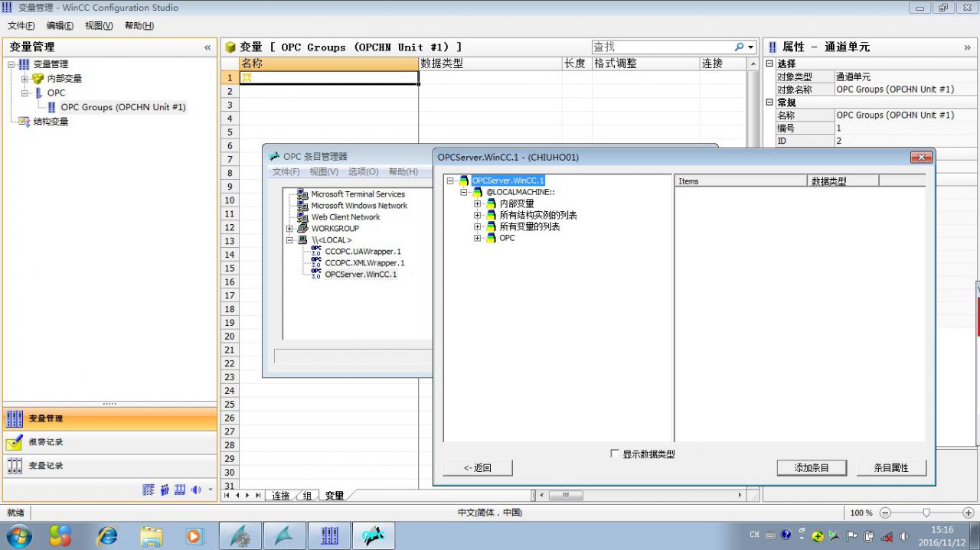
Task: Collapse OPCServer.WinCC.1 root node
Action: [x=450, y=181]
